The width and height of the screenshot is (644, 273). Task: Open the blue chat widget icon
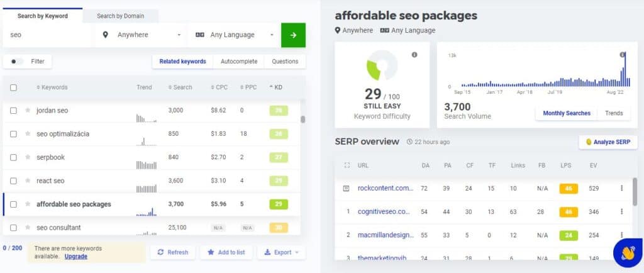point(628,253)
